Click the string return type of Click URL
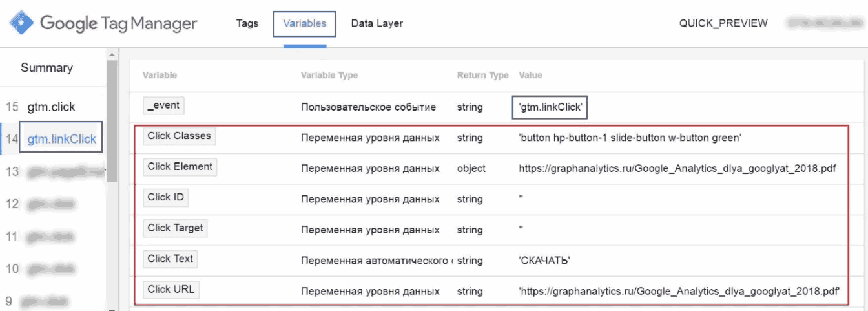868x311 pixels. coord(470,292)
